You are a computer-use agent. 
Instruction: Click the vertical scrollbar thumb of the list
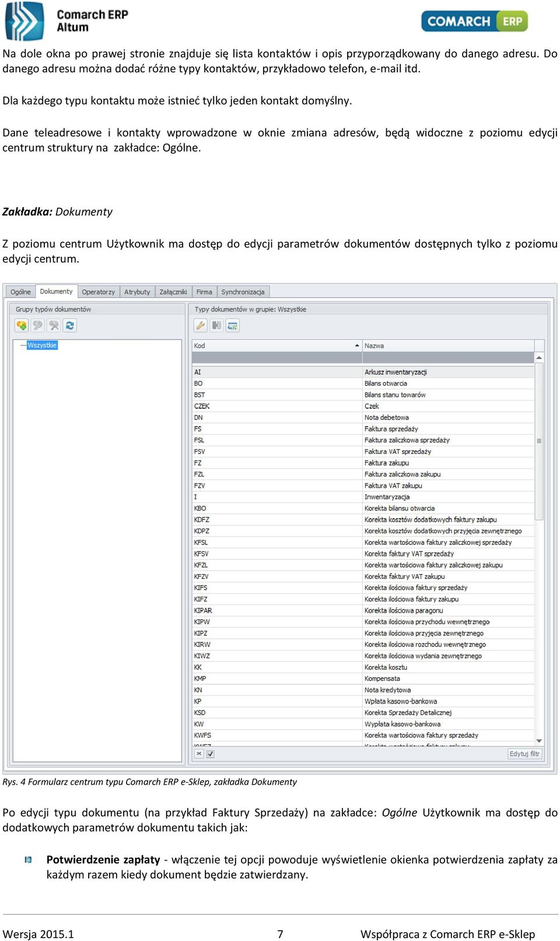tap(539, 441)
